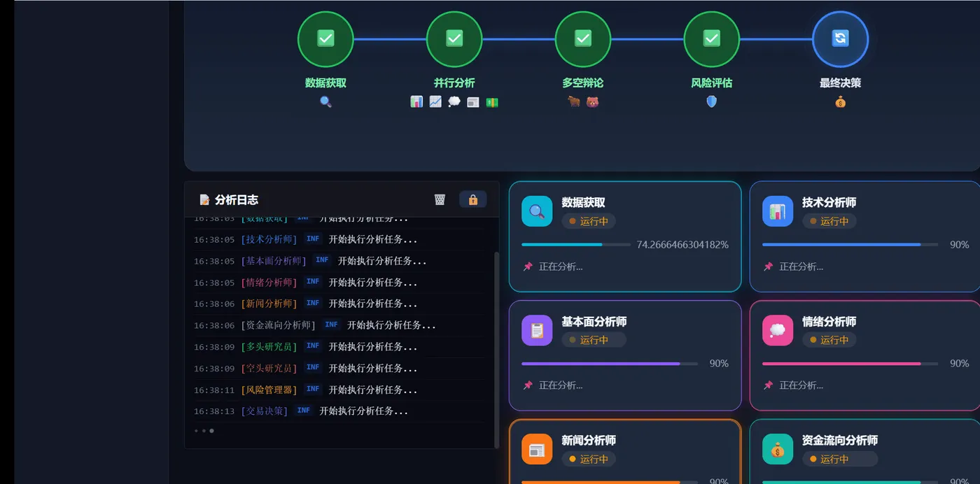Click the 运行中 status badge on 数据获取 card

click(589, 221)
